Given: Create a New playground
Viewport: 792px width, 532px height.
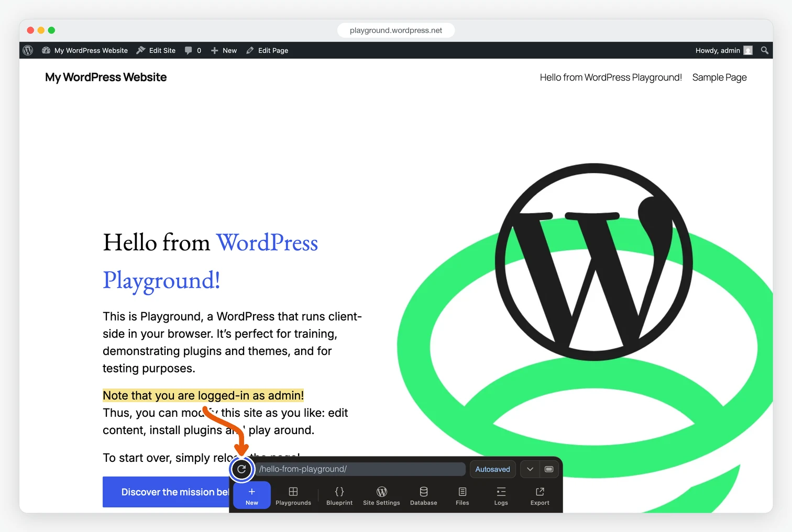Looking at the screenshot, I should click(x=252, y=495).
